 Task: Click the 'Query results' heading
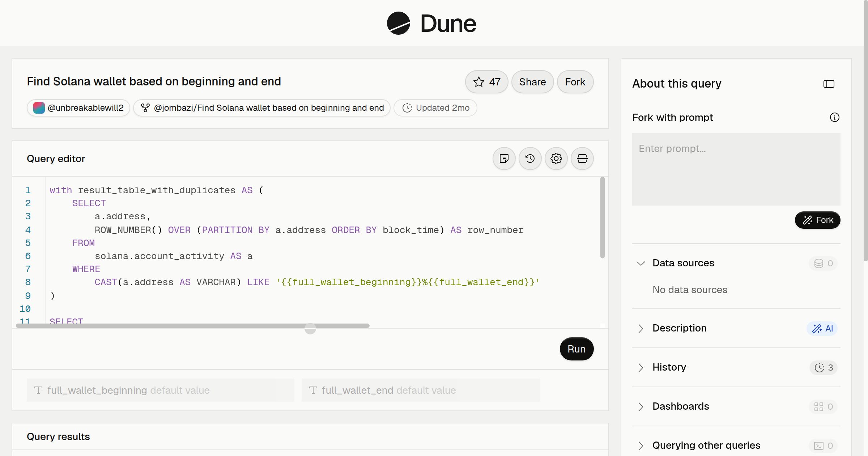tap(58, 436)
